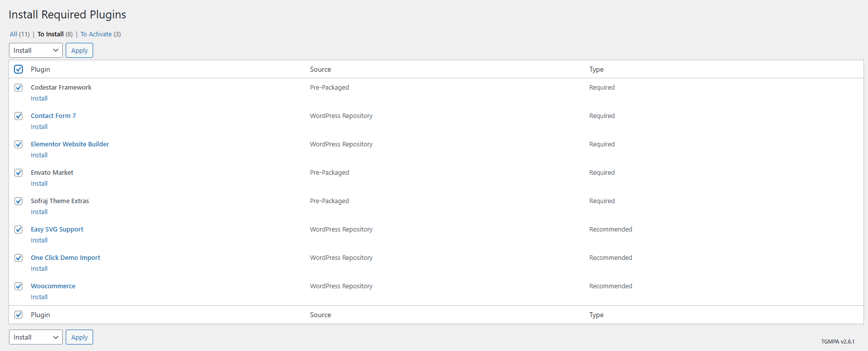Uncheck the Codestar Framework checkbox
Image resolution: width=868 pixels, height=351 pixels.
(x=18, y=88)
